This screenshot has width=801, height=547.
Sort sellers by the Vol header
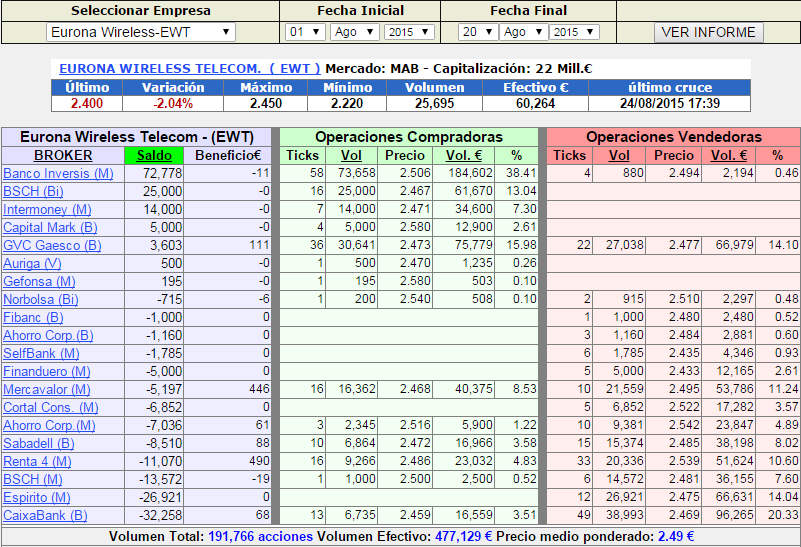pos(619,155)
